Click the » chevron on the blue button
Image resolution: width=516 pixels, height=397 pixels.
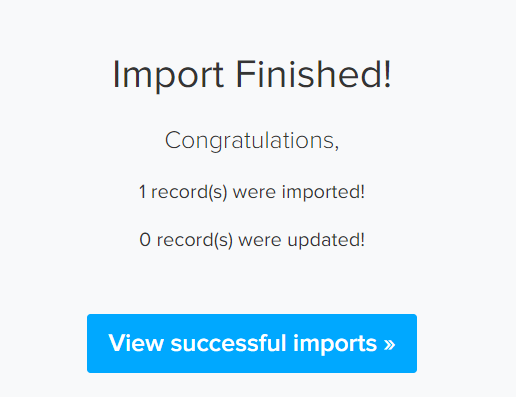(389, 344)
